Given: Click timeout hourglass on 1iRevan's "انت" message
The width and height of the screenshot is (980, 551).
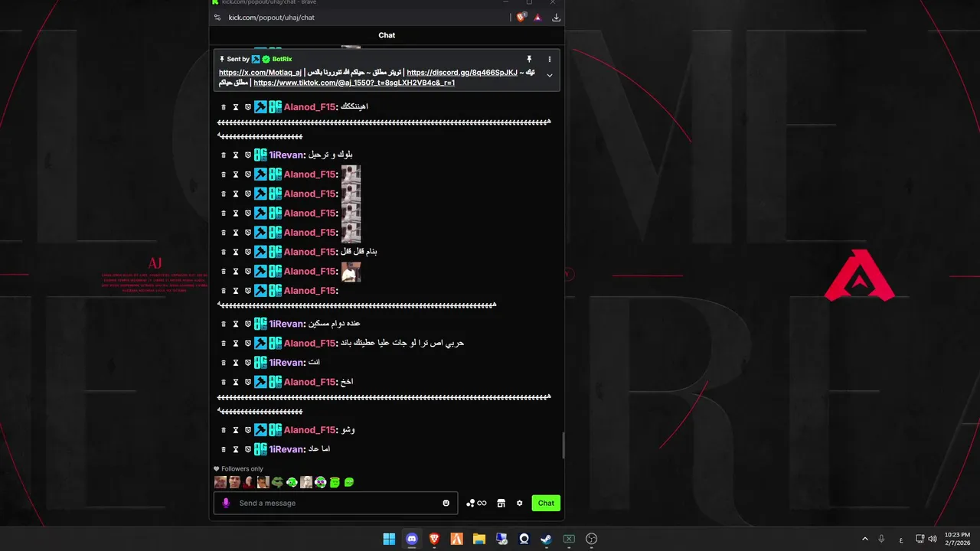Looking at the screenshot, I should (x=236, y=363).
